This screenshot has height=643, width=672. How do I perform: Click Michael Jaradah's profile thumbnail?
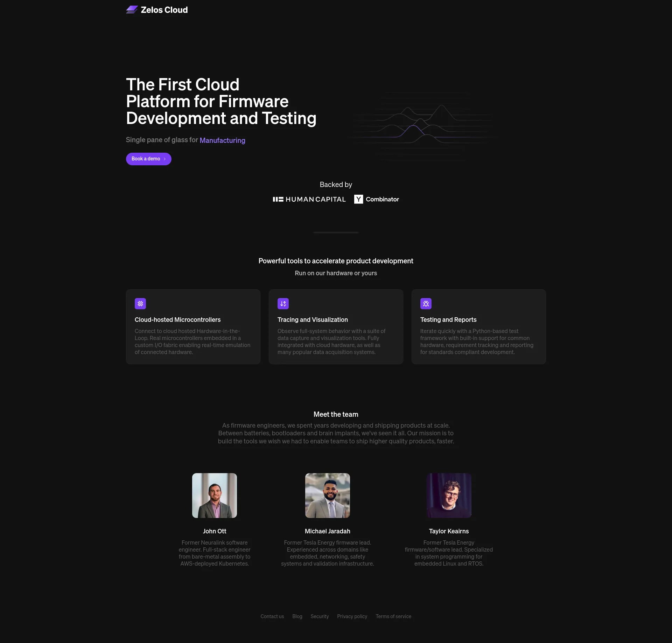[x=328, y=495]
